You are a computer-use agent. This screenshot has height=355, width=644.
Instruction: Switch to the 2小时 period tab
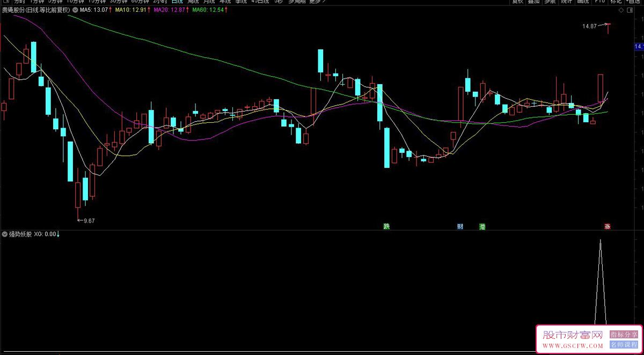(160, 2)
